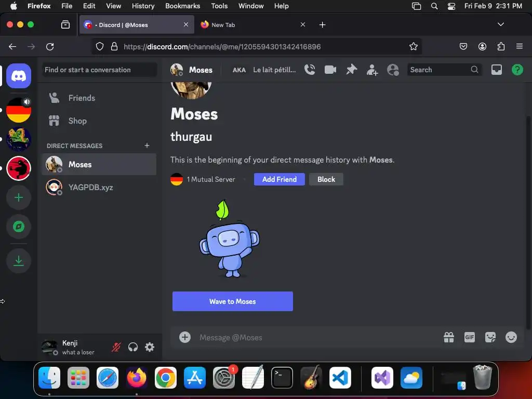Open macOS Control Center icon
This screenshot has width=532, height=399.
tap(451, 6)
